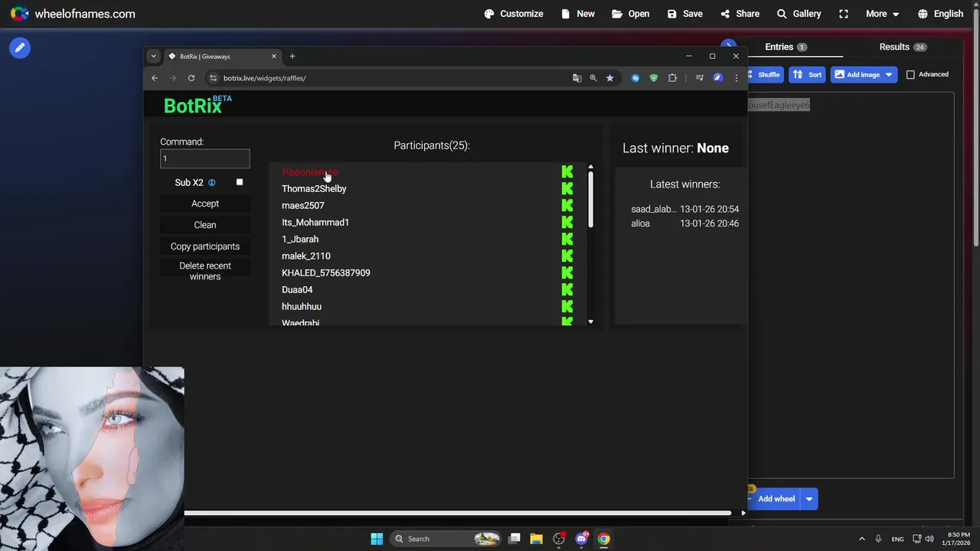980x551 pixels.
Task: Reload the BotRix page
Action: 191,78
